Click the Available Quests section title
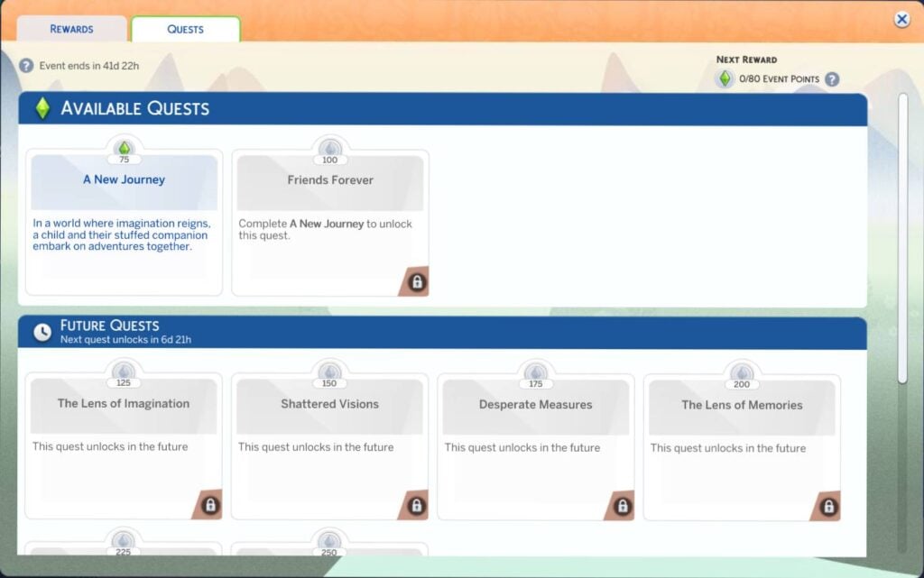 [135, 108]
